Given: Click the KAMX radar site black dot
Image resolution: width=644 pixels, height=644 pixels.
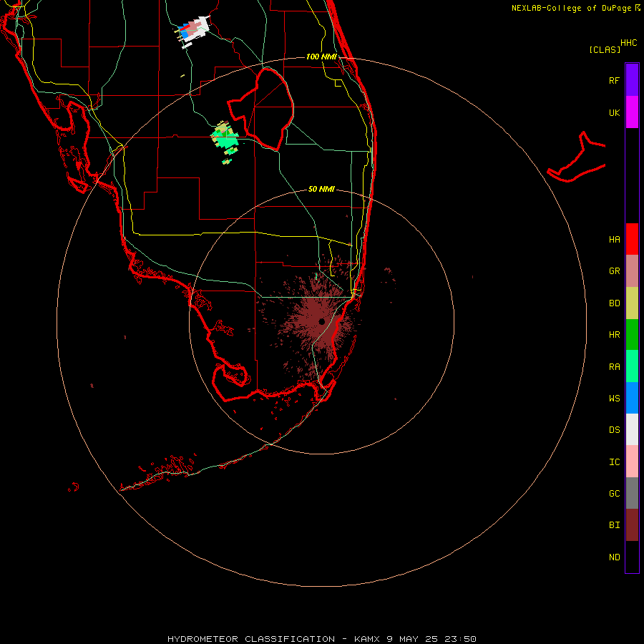Looking at the screenshot, I should 321,321.
